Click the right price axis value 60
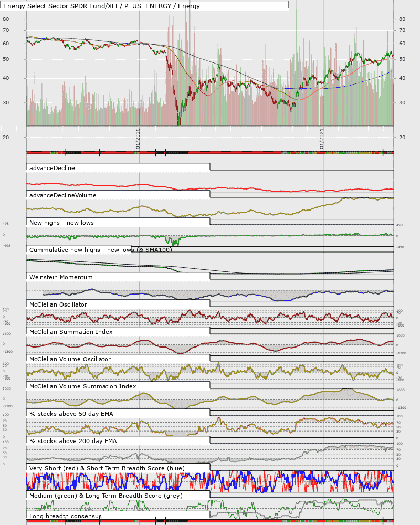Screen dimensions: 420x525 [402, 44]
